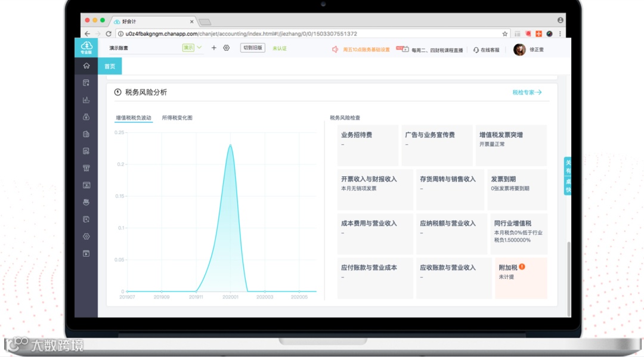Bookmark the page with the star icon
Viewport: 644px width, 357px height.
point(505,33)
